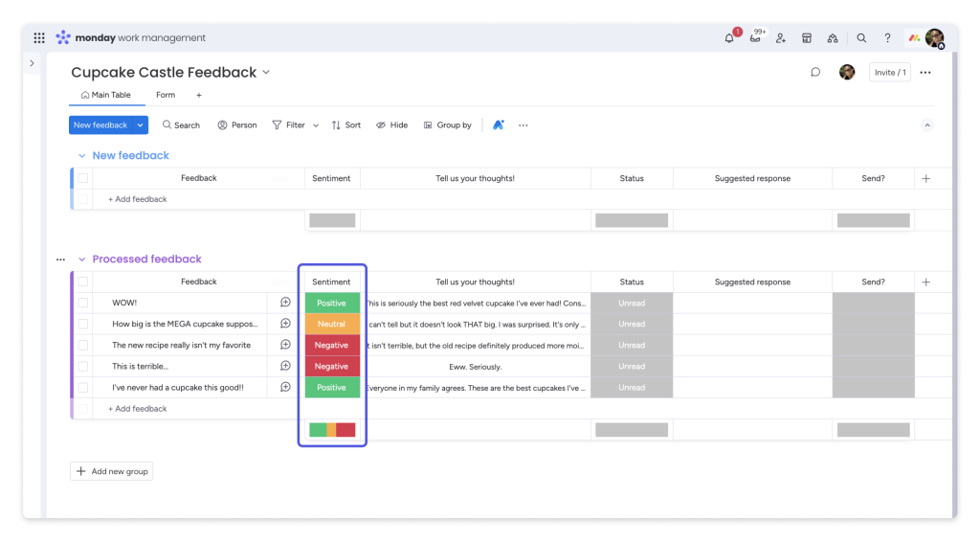980x542 pixels.
Task: Check the WOW! row checkbox
Action: 83,303
